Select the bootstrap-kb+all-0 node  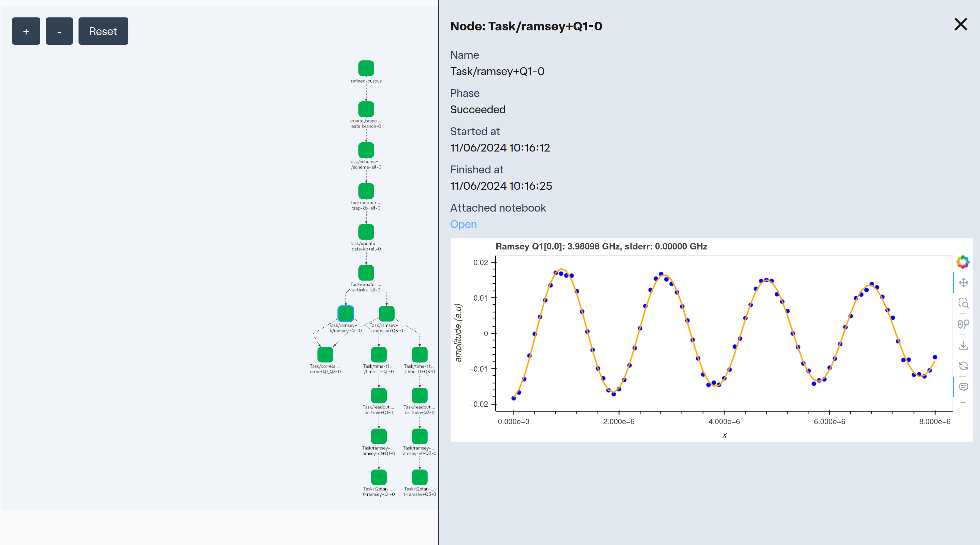pos(366,191)
